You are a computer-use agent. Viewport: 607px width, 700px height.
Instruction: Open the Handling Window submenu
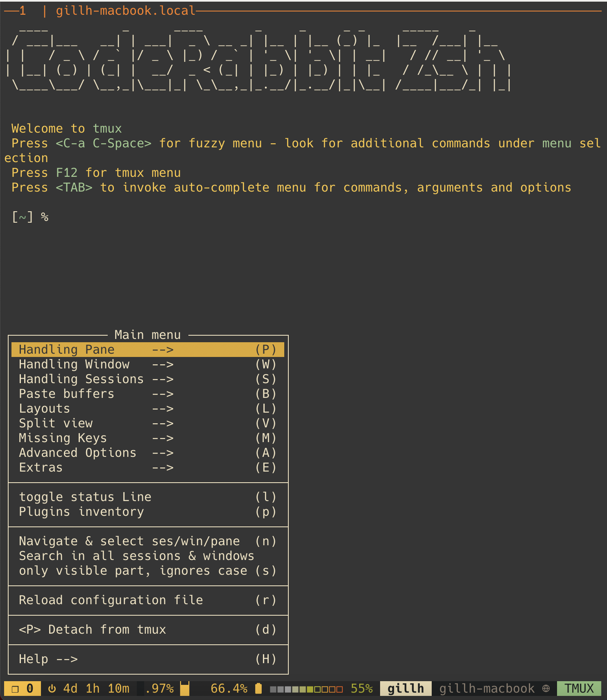click(x=148, y=364)
